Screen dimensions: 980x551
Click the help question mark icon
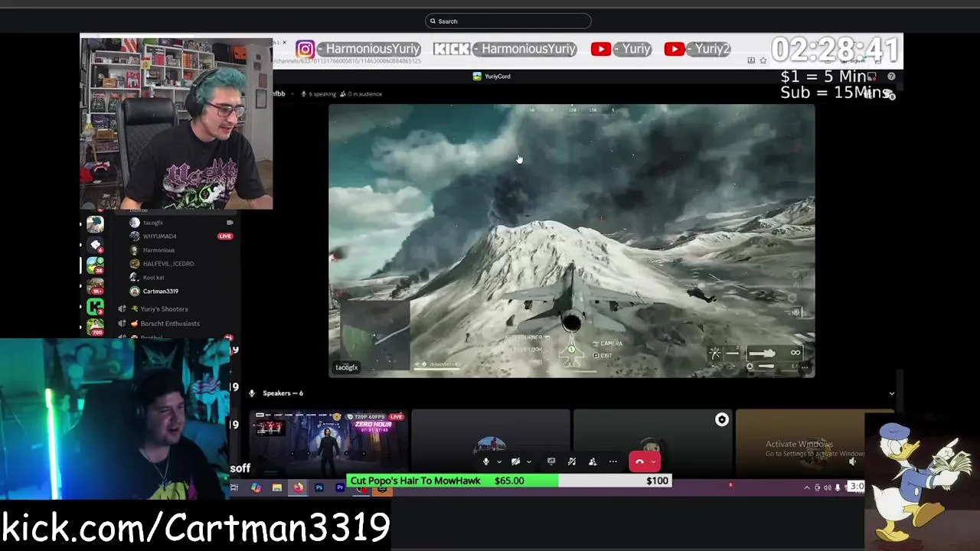tap(891, 77)
